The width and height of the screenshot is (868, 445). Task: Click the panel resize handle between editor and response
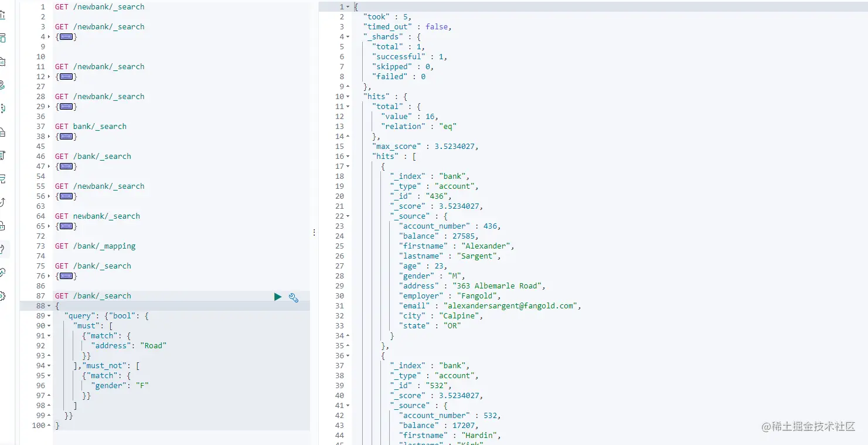[x=314, y=233]
